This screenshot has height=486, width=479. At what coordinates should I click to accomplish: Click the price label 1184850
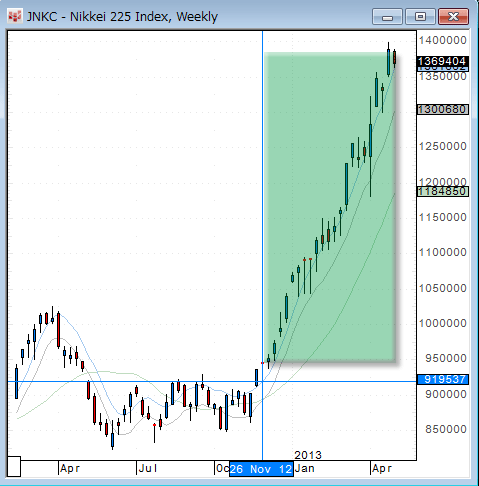[x=443, y=191]
